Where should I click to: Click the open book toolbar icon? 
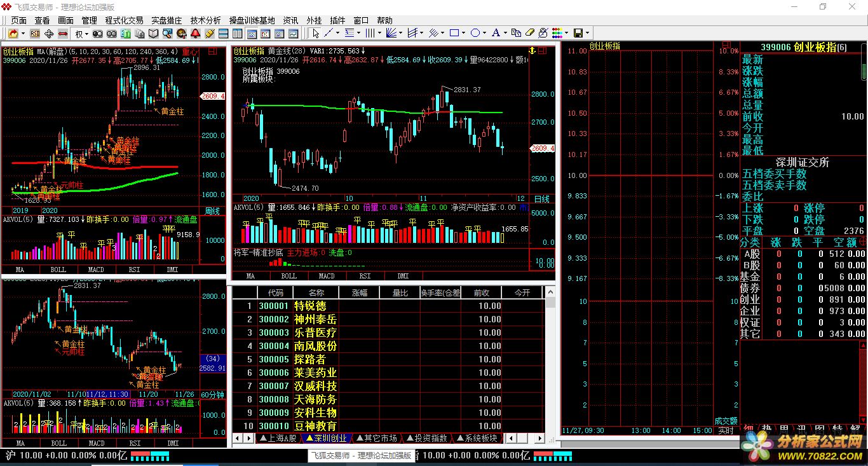click(x=153, y=34)
